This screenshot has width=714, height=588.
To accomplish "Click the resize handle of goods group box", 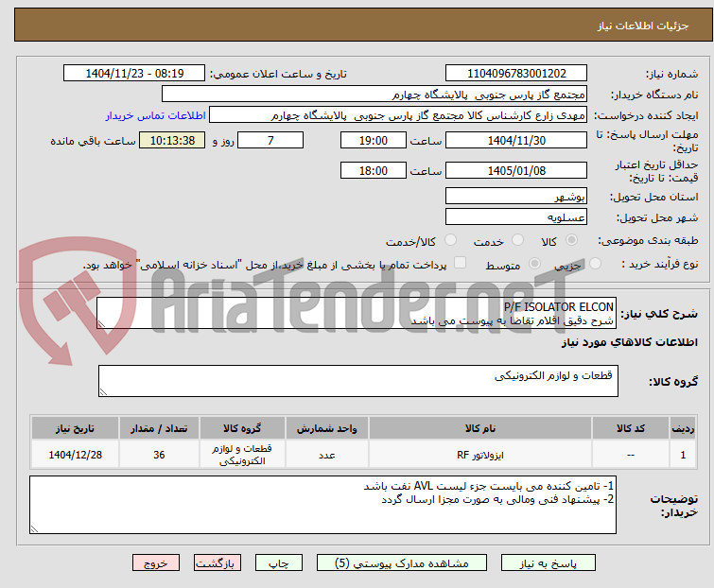I will pyautogui.click(x=103, y=392).
